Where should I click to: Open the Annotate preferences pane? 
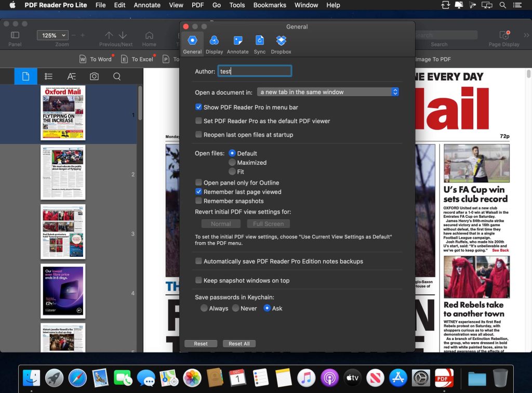[x=238, y=43]
